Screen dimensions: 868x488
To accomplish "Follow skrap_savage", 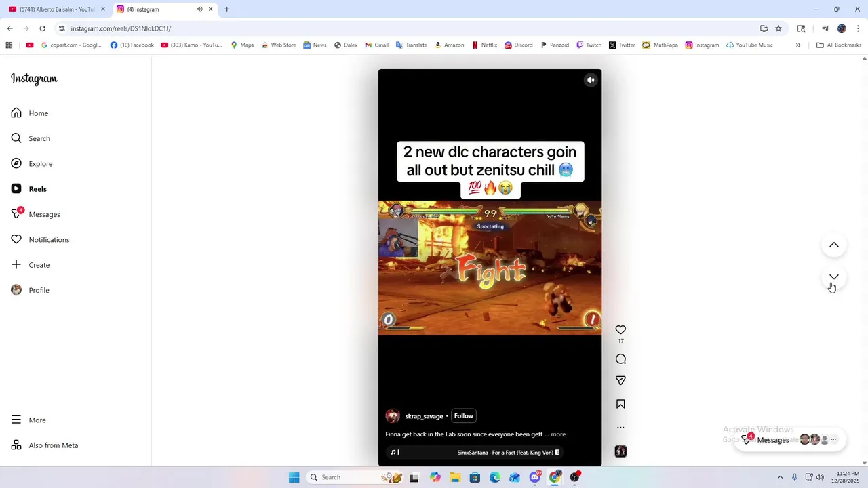I will (x=464, y=416).
